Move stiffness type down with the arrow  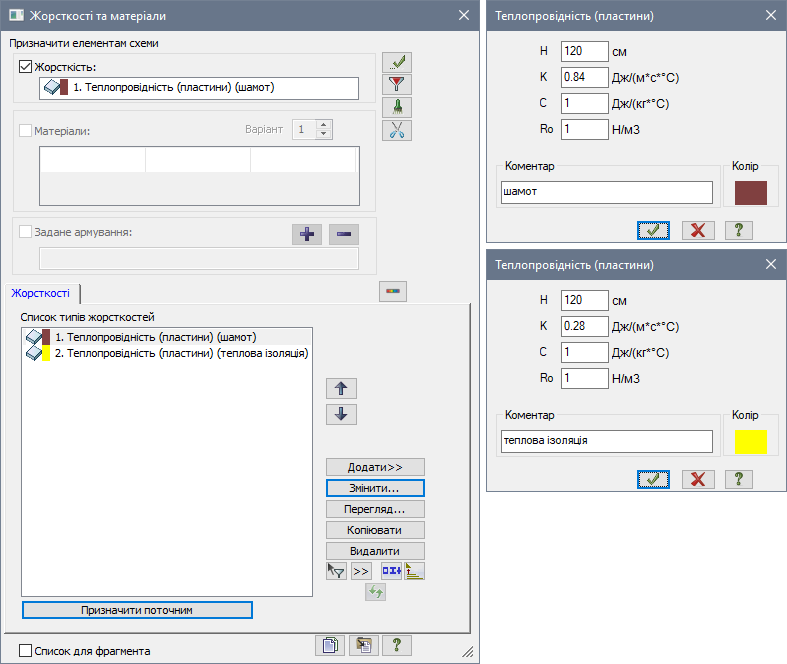tap(341, 414)
